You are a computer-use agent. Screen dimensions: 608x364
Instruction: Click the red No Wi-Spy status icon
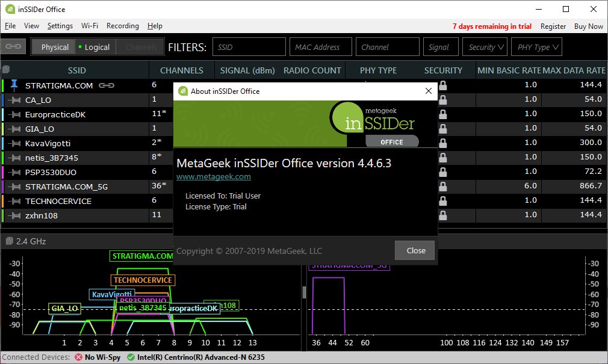click(78, 357)
